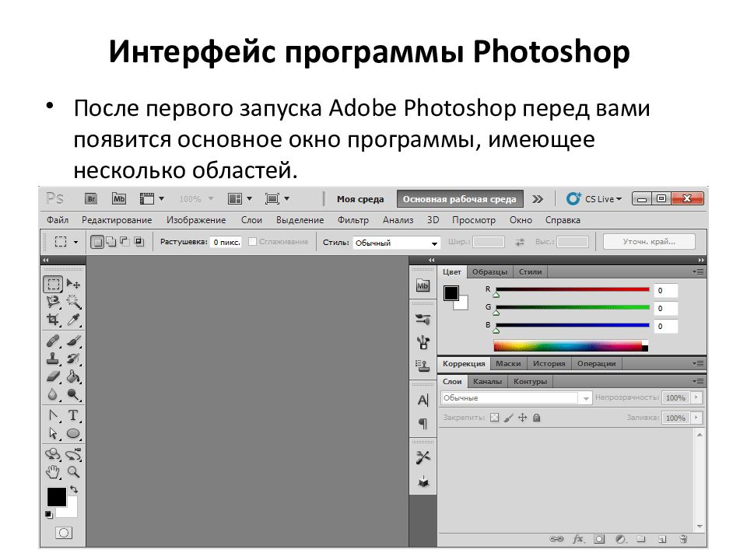Open the Character panel icon

click(423, 401)
